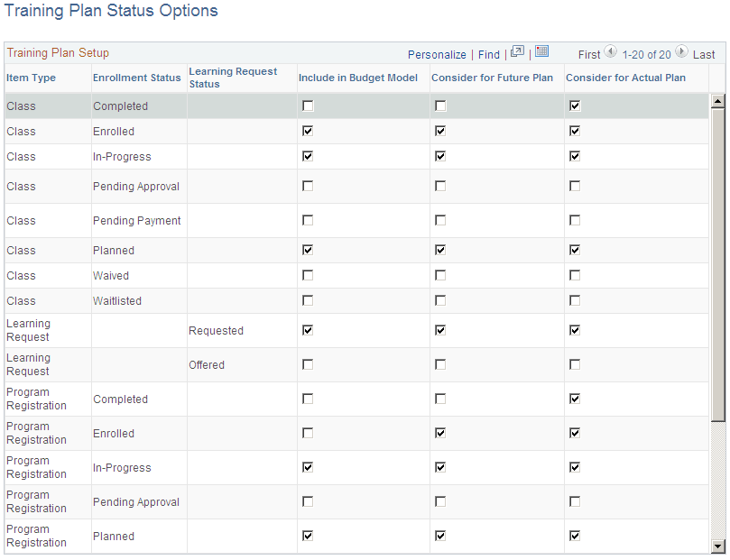Enable Include in Budget Model for Class Completed
730x560 pixels.
point(308,106)
